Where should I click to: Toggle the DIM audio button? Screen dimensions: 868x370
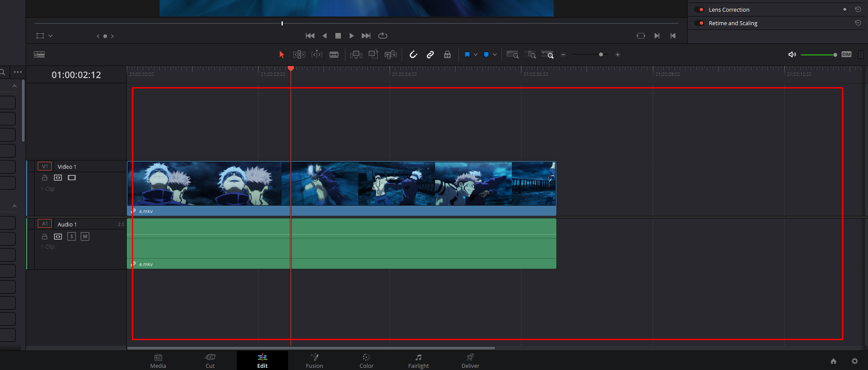tap(846, 55)
